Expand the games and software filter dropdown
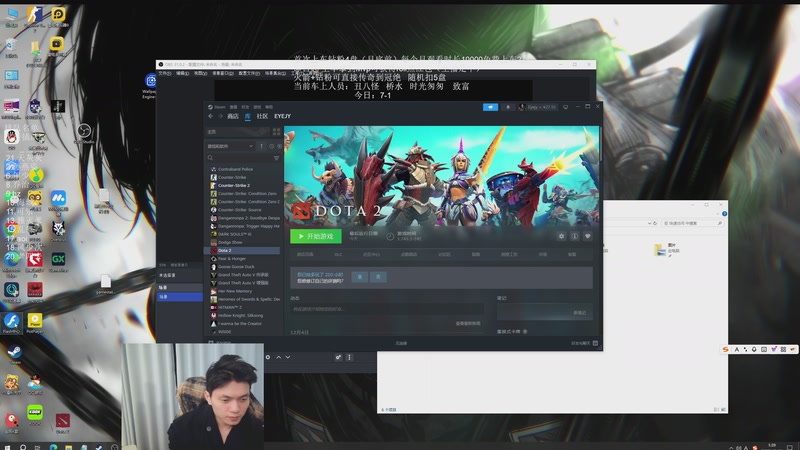Screen dimensions: 800x450 click(230, 146)
